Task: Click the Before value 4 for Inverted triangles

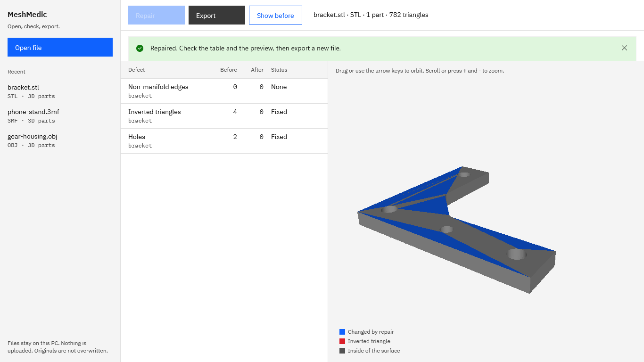Action: [235, 112]
